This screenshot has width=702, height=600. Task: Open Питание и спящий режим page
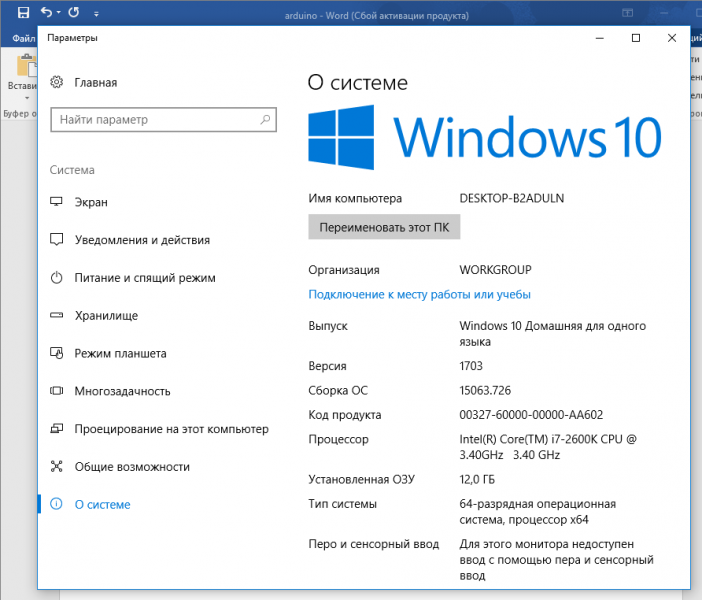(145, 278)
